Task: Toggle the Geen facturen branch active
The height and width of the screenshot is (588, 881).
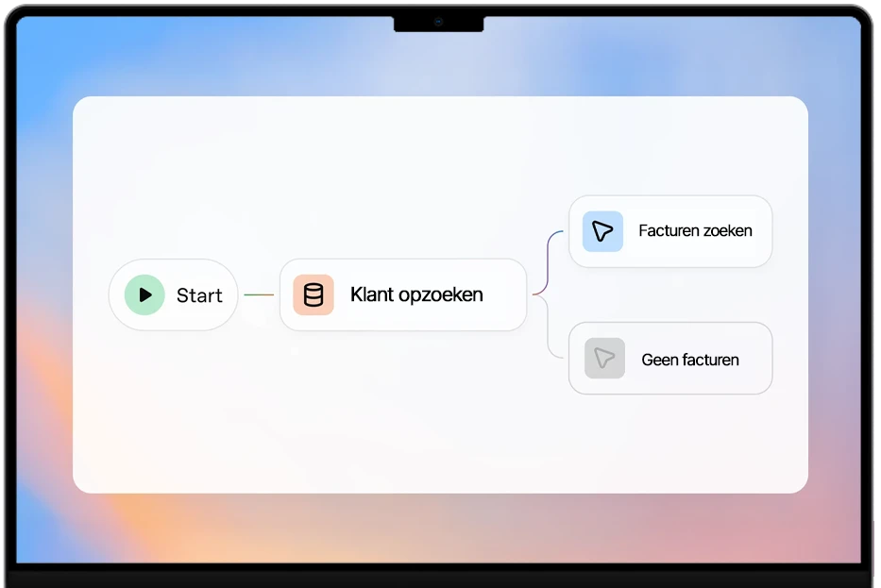Action: click(670, 359)
